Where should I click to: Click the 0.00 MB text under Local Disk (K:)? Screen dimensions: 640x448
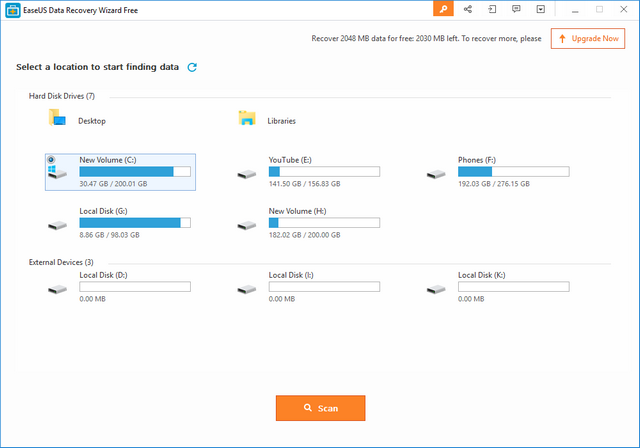(471, 299)
